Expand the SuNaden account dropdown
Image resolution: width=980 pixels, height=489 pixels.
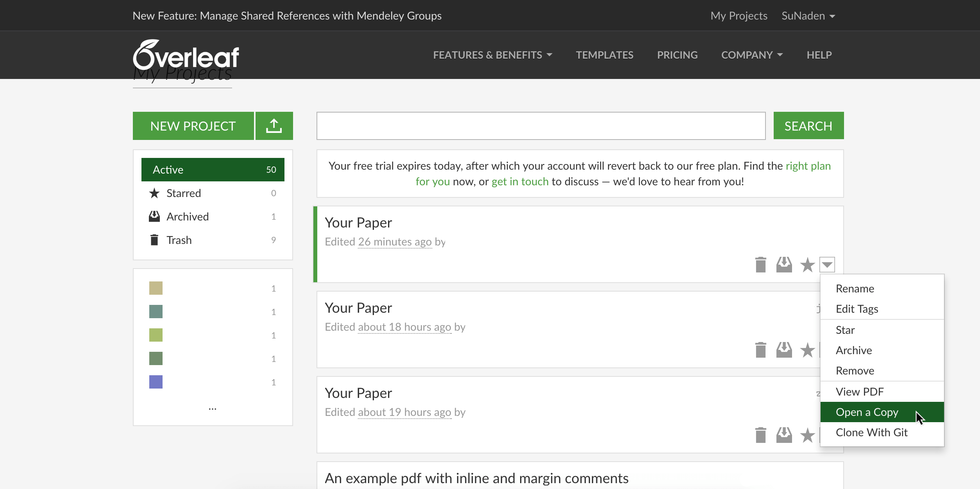click(808, 16)
